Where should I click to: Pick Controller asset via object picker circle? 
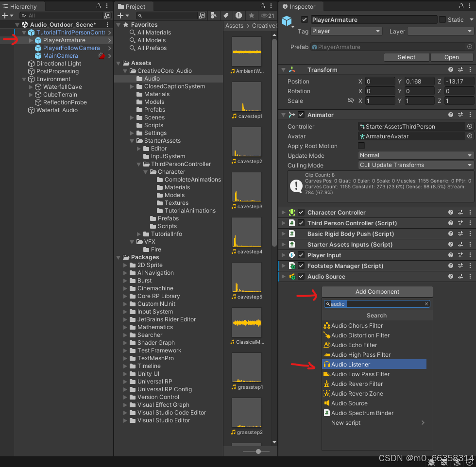coord(469,127)
